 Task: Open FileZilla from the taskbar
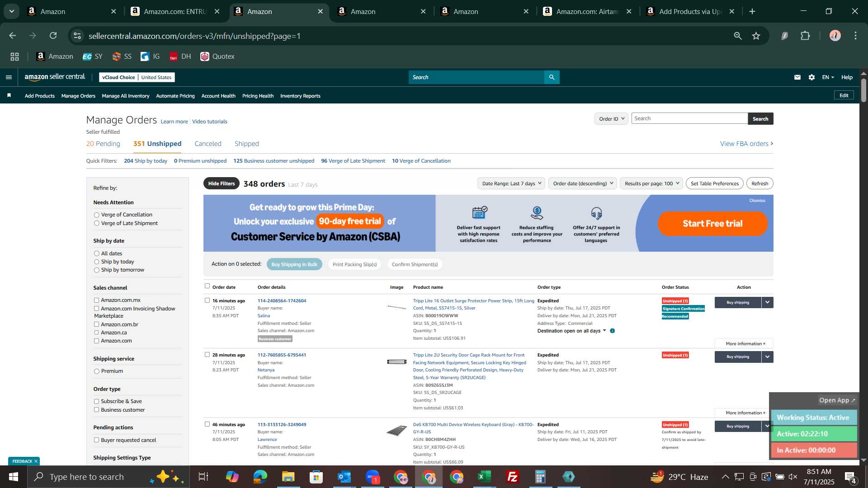click(x=512, y=477)
